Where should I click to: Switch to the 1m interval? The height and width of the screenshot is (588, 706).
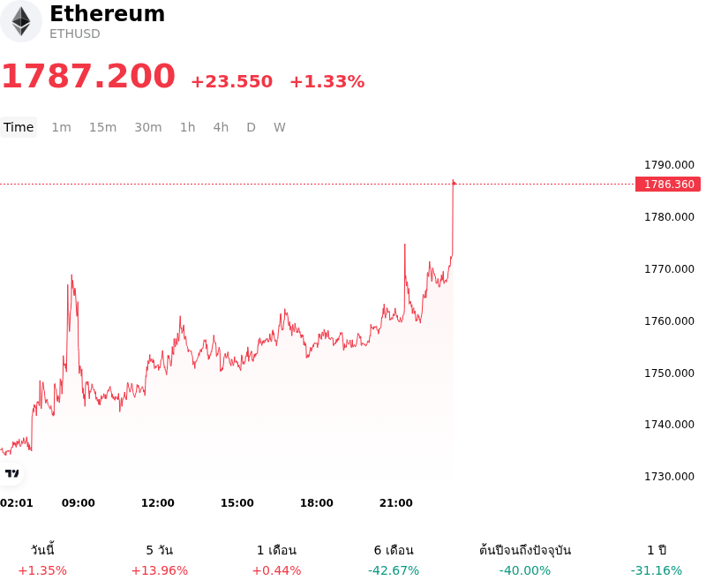(x=61, y=127)
